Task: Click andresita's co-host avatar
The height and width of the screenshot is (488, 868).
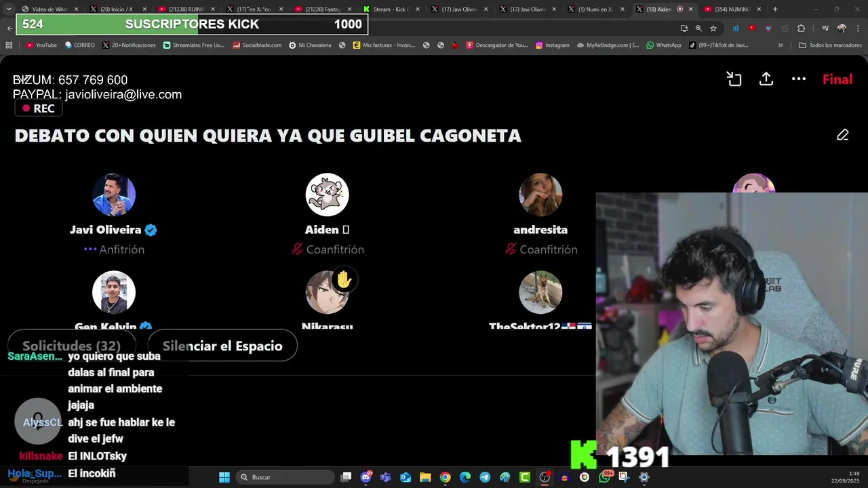Action: coord(540,195)
